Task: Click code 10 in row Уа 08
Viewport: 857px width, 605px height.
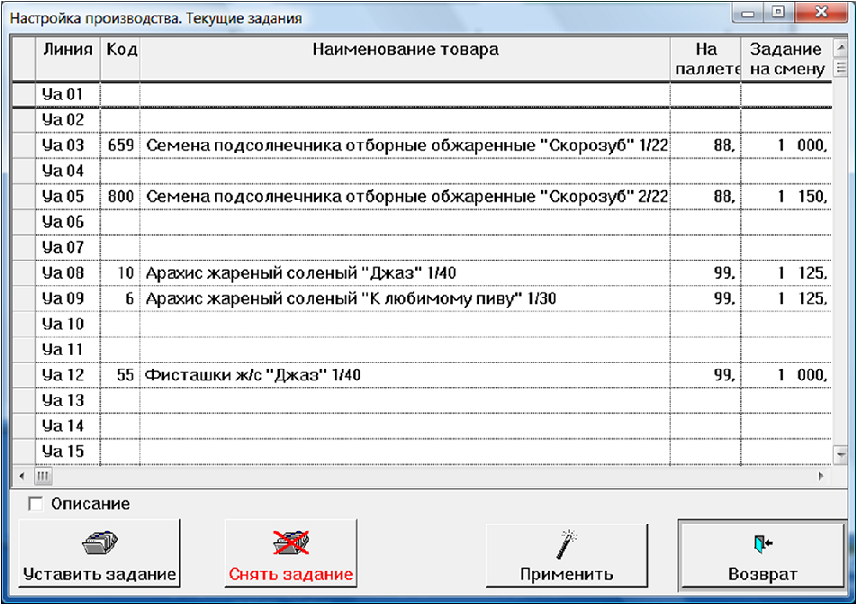Action: 126,273
